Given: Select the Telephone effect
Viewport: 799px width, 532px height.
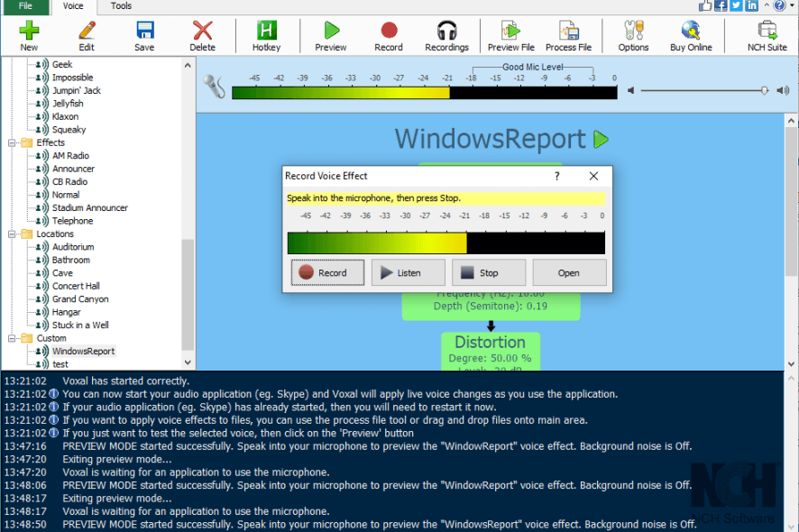Looking at the screenshot, I should tap(72, 221).
